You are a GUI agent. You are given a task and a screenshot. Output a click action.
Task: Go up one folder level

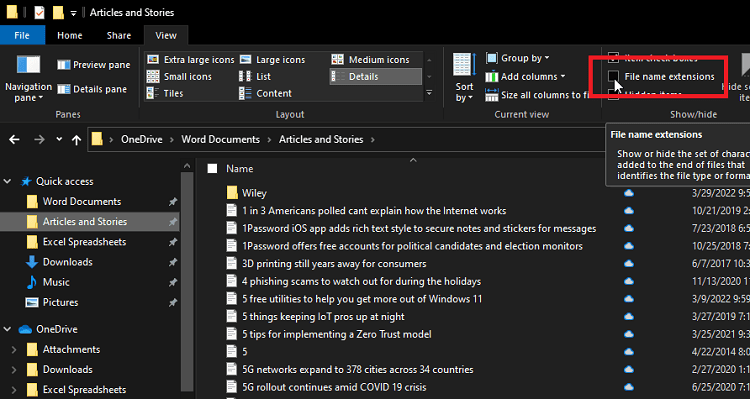pyautogui.click(x=77, y=139)
